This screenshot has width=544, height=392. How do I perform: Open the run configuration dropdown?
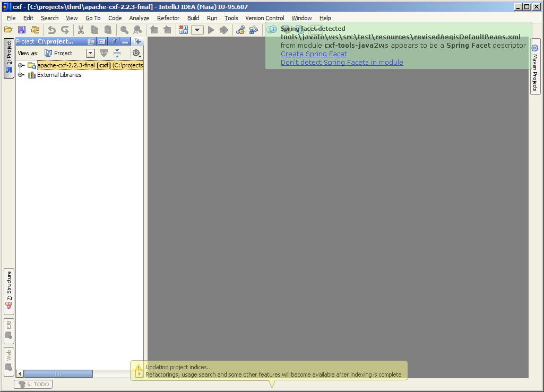pyautogui.click(x=197, y=30)
